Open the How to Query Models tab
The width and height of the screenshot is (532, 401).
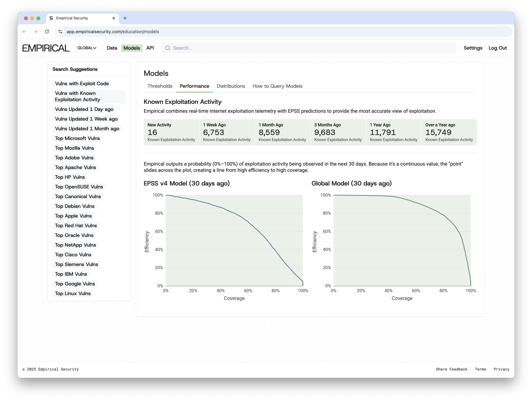[277, 86]
